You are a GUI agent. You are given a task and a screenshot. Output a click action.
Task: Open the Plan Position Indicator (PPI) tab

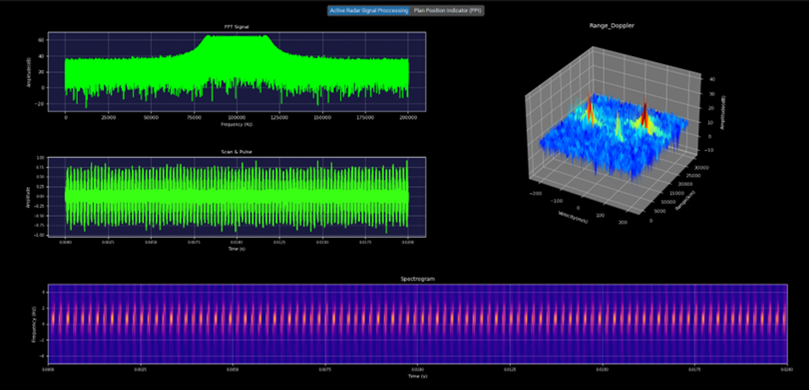point(447,10)
